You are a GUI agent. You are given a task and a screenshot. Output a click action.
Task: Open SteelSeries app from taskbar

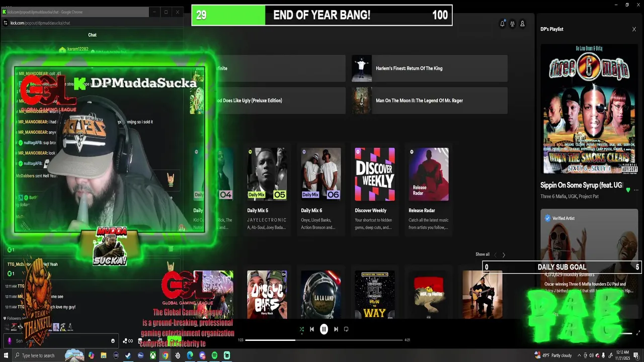click(x=178, y=355)
